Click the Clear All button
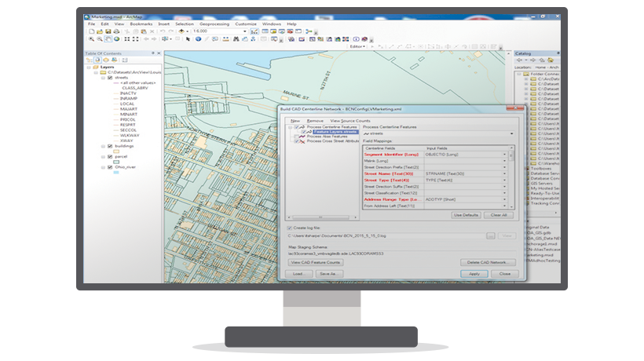 pyautogui.click(x=499, y=215)
